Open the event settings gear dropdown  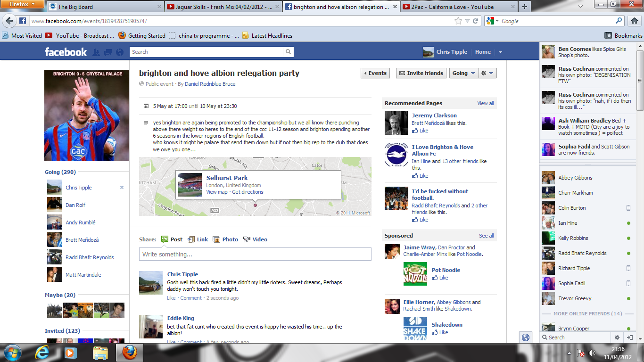pyautogui.click(x=487, y=73)
